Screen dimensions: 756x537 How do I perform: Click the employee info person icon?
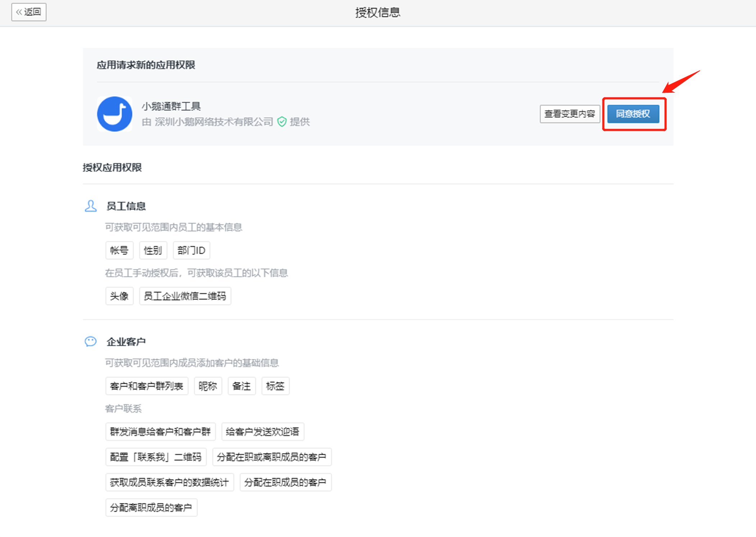click(x=91, y=206)
